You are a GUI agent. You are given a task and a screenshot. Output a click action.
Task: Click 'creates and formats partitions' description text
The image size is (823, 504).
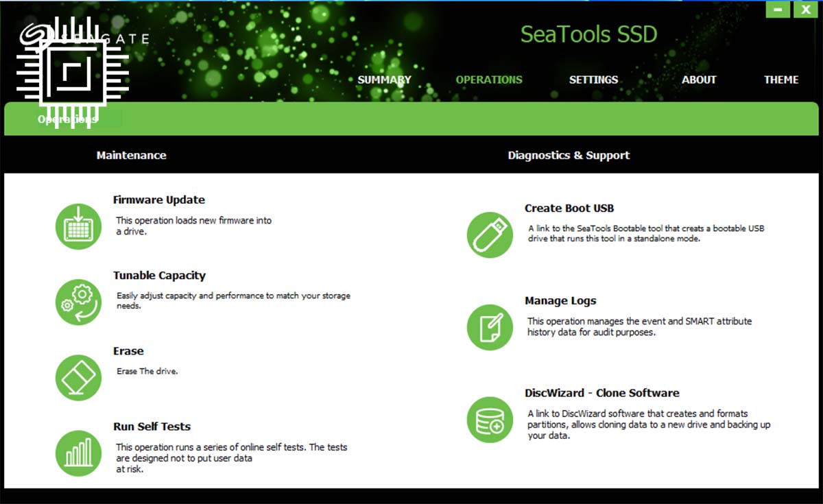649,424
